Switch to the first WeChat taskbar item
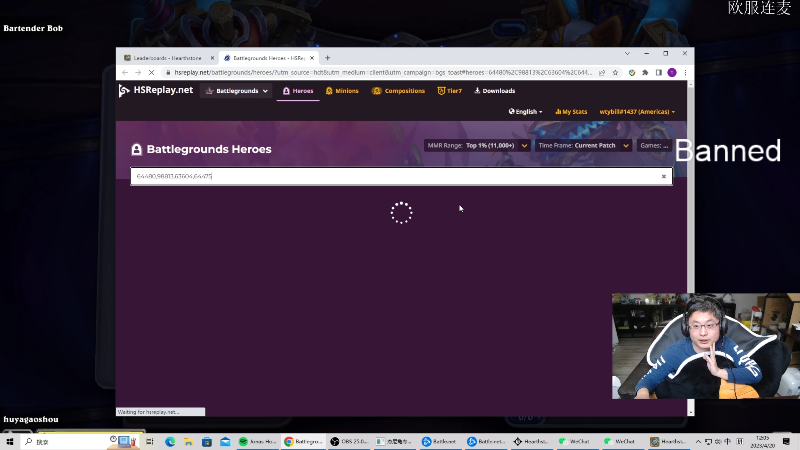 (576, 441)
